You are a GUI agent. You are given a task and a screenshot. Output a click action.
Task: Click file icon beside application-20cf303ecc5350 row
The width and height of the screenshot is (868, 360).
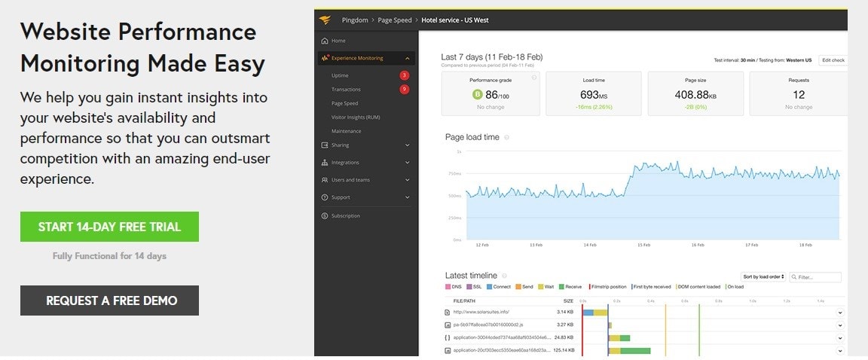tap(448, 351)
